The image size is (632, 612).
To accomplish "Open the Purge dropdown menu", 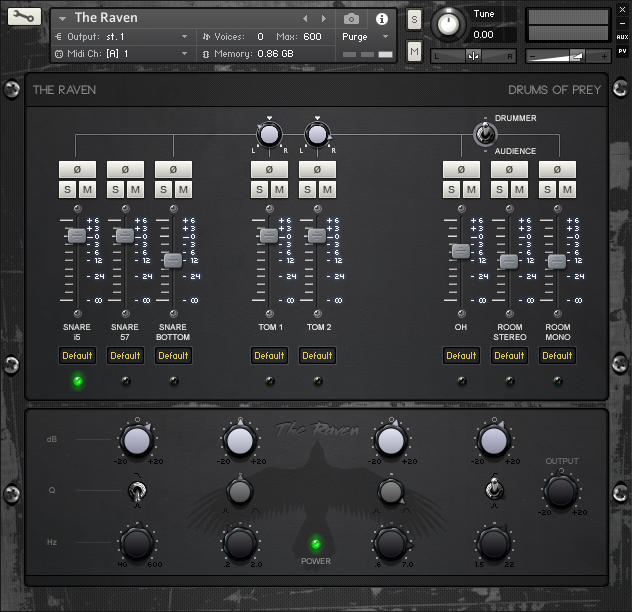I will (x=365, y=36).
